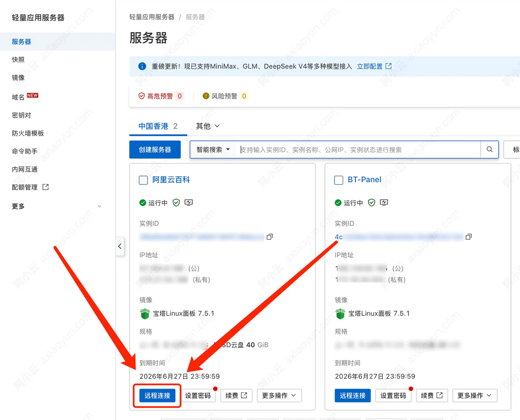Open 域名 in the sidebar

[x=18, y=97]
